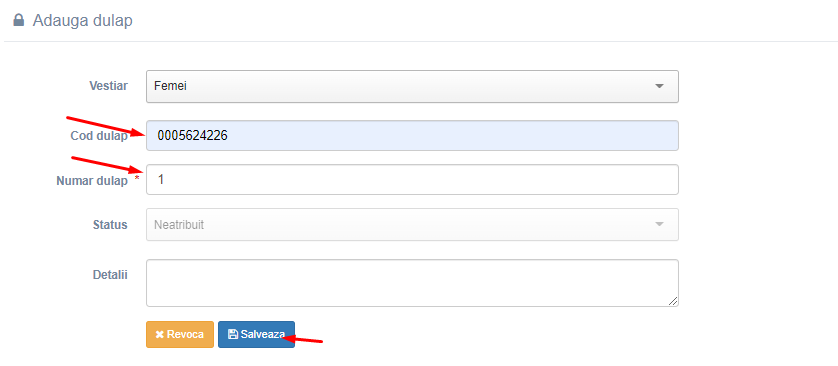Click the floppy disk icon on Salveaza
Image resolution: width=838 pixels, height=366 pixels.
(232, 334)
